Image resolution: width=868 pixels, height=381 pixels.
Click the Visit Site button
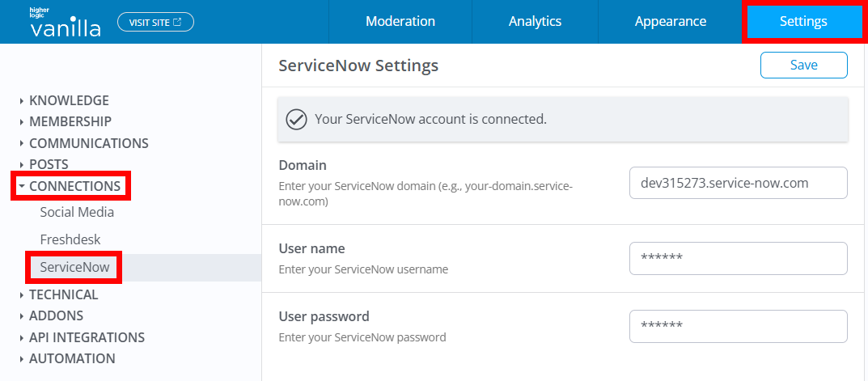155,22
